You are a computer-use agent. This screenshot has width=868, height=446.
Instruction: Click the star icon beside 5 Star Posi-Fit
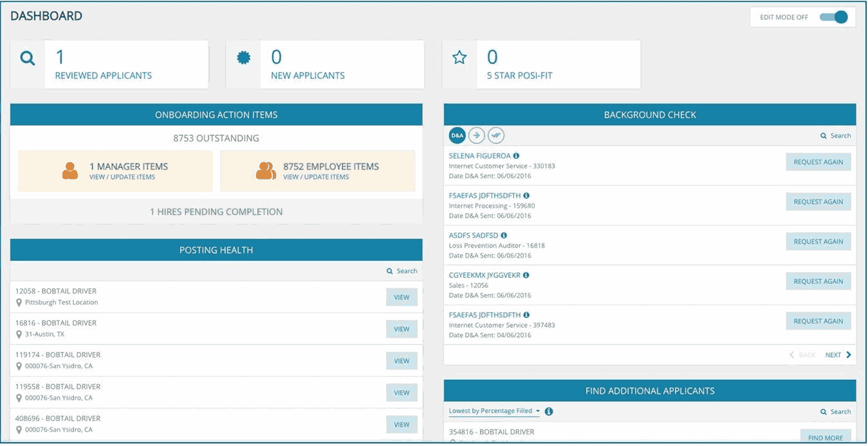point(459,58)
